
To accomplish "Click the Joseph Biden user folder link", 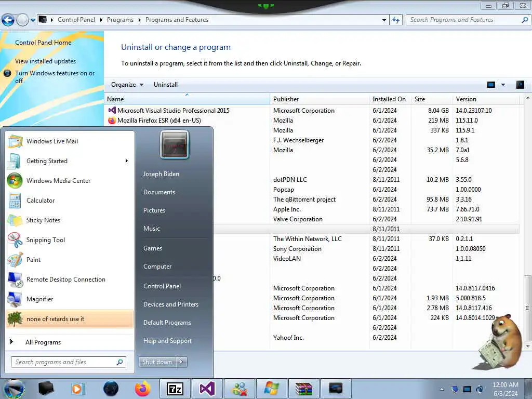I will tap(161, 174).
